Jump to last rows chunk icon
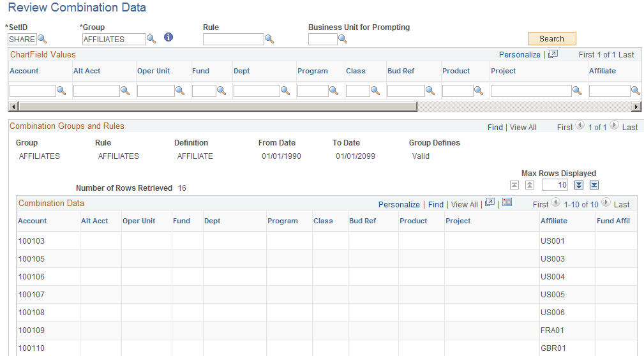 click(594, 185)
